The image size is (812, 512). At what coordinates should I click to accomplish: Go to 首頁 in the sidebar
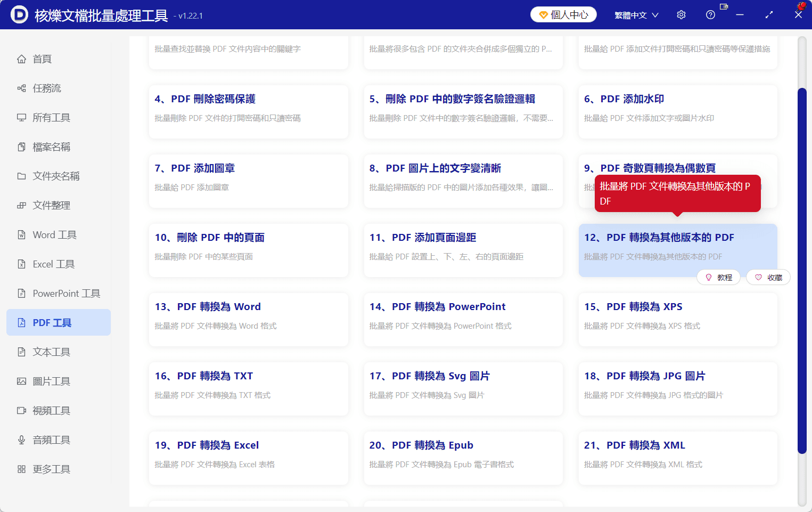tap(59, 59)
